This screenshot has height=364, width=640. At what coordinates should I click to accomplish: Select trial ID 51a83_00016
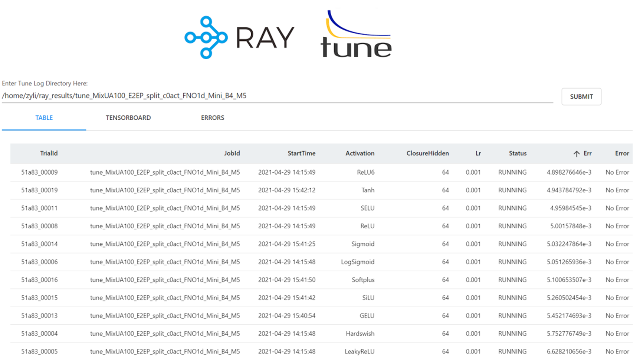click(x=39, y=280)
